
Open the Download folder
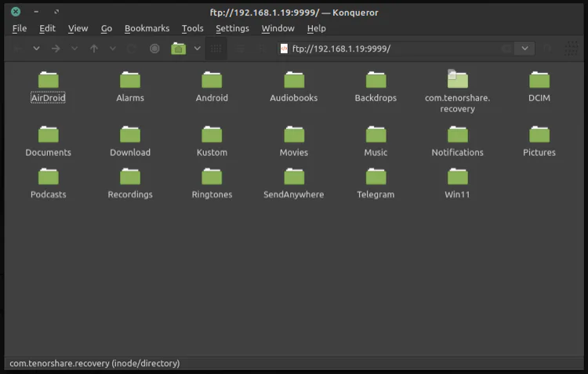pyautogui.click(x=130, y=141)
